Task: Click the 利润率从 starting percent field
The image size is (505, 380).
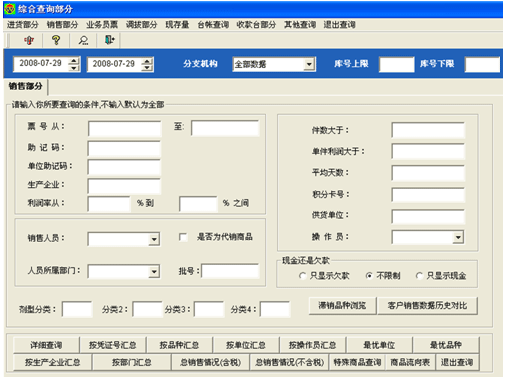Action: pos(109,204)
